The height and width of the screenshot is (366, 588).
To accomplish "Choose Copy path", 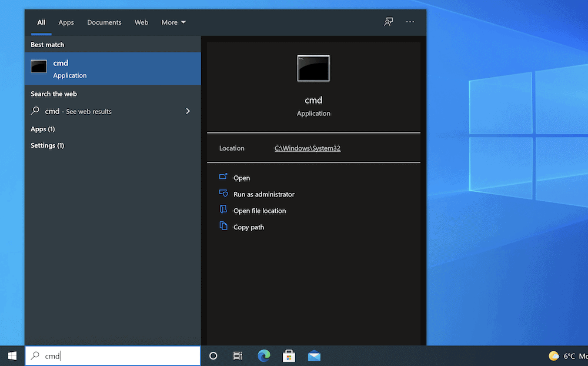I will (249, 228).
